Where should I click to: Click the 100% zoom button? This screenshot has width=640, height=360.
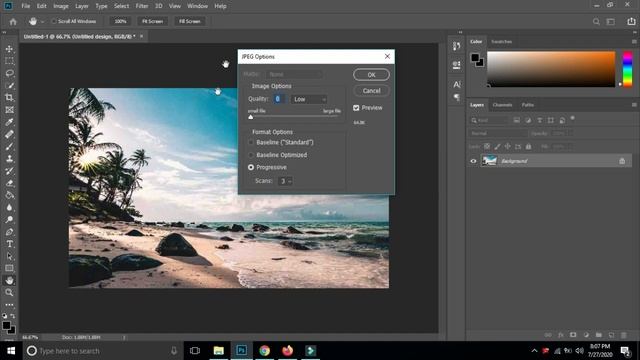point(120,21)
